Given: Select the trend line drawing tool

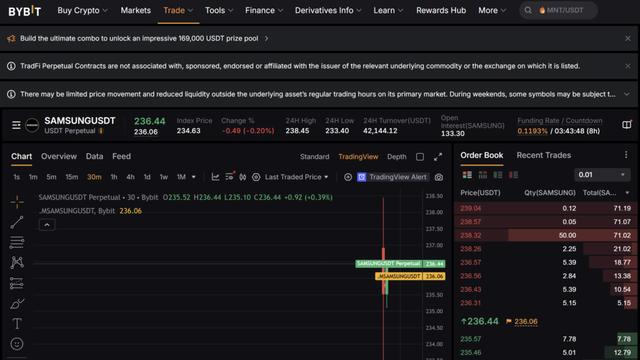Looking at the screenshot, I should [17, 222].
